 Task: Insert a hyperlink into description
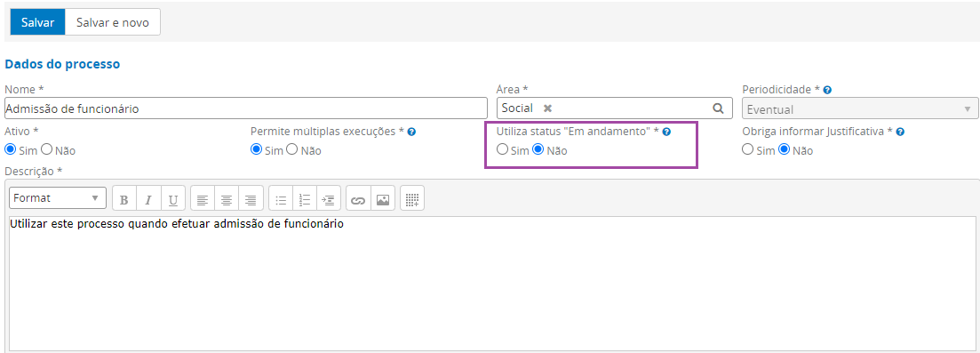[358, 200]
